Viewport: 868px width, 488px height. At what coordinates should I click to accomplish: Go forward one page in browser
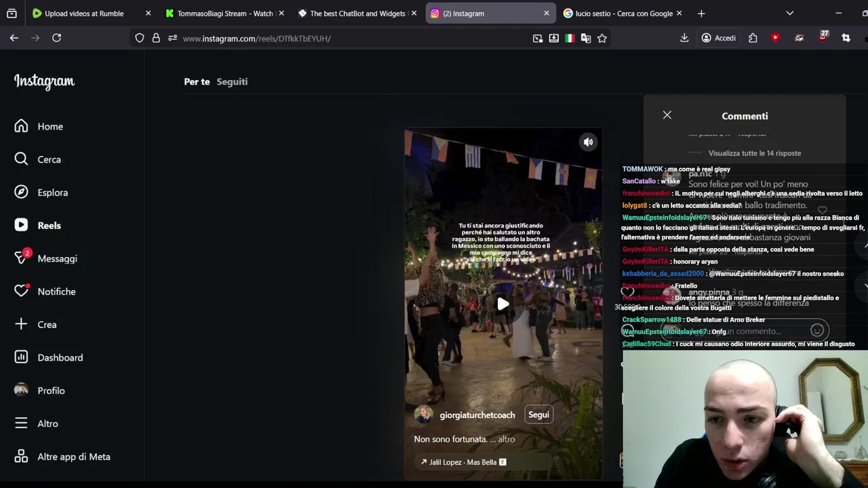[35, 38]
